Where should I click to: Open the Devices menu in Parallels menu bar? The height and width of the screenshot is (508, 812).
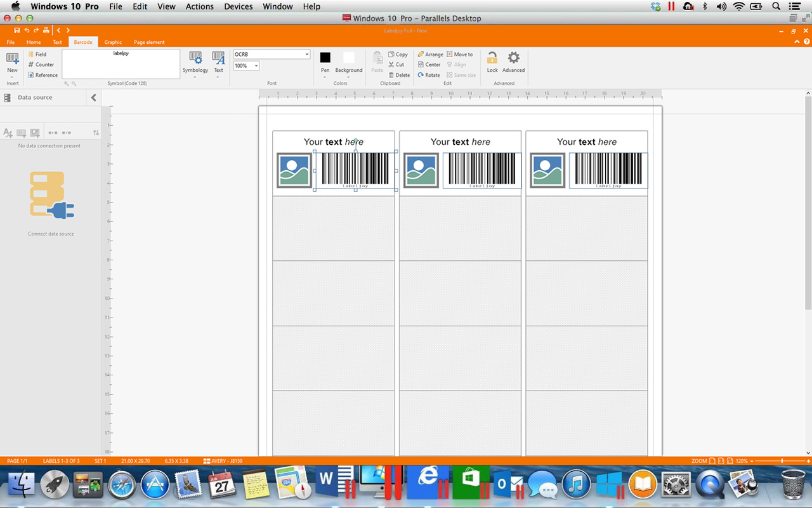pyautogui.click(x=238, y=6)
